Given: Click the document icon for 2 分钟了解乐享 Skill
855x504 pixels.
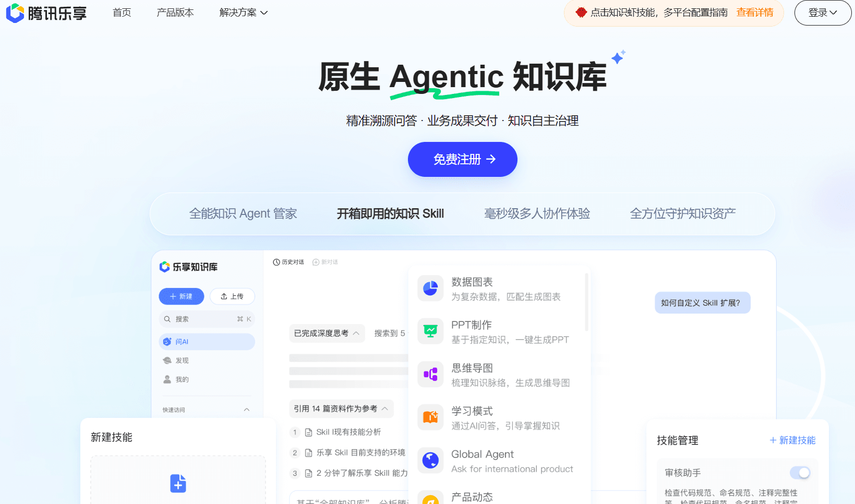Looking at the screenshot, I should (308, 473).
